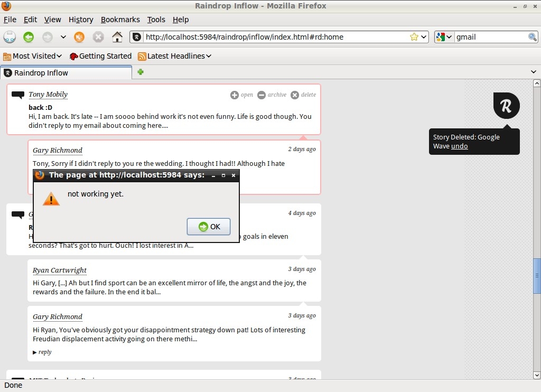Click Gary Richmond name on wedding reply
This screenshot has width=541, height=392.
coord(58,150)
